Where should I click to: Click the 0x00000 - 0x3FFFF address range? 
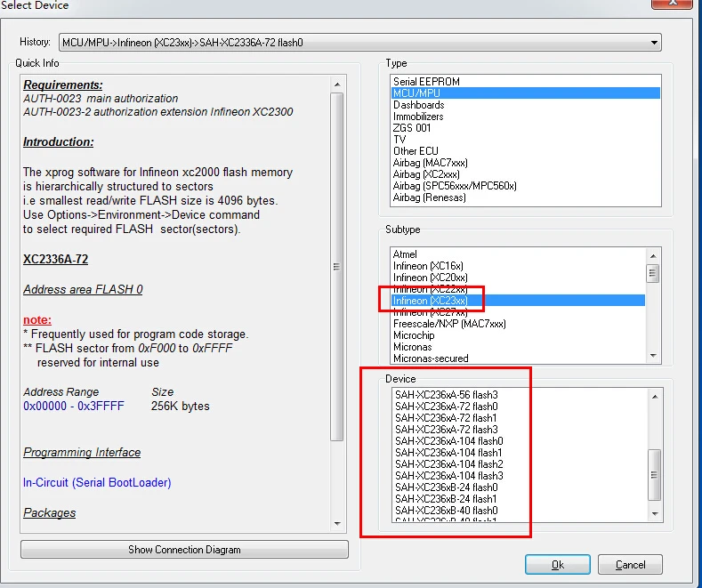point(74,406)
